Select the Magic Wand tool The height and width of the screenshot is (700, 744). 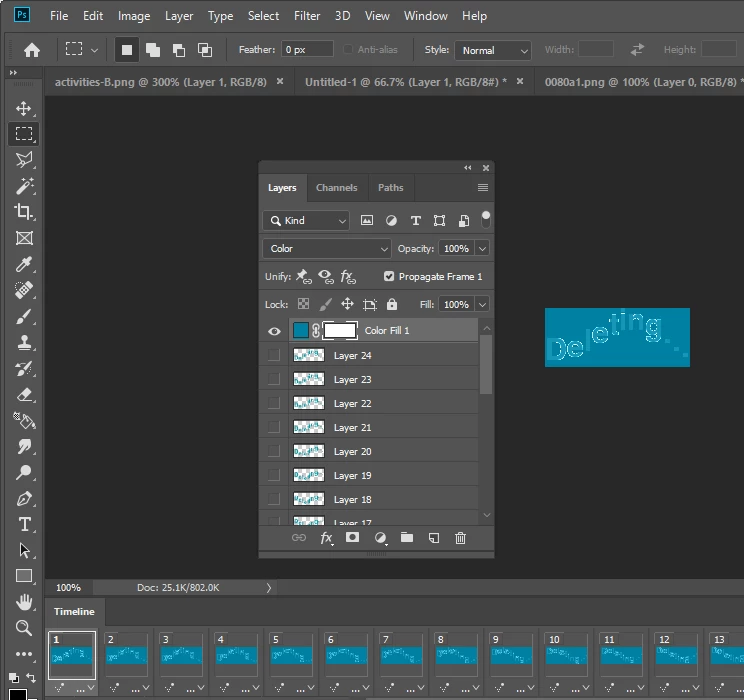24,186
